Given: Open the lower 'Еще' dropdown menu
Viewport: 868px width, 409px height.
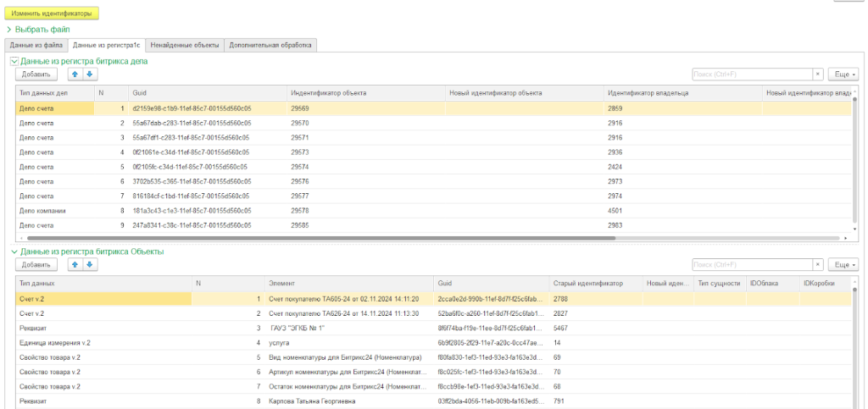Looking at the screenshot, I should tap(843, 265).
